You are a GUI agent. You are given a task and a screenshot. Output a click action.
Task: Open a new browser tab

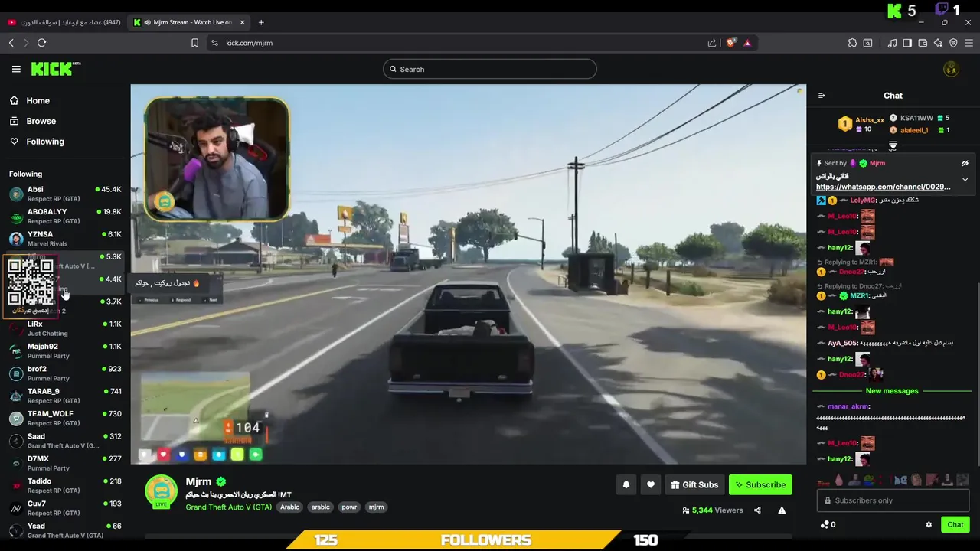tap(261, 22)
